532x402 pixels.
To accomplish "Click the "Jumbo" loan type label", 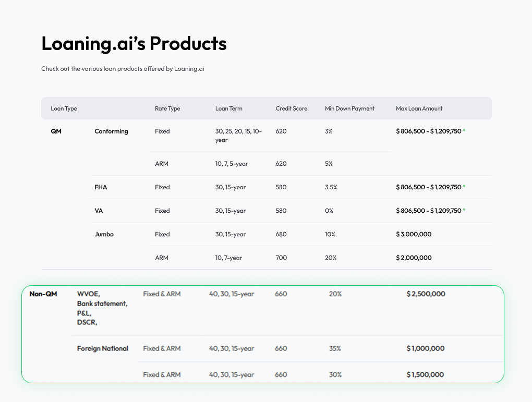I will coord(104,235).
